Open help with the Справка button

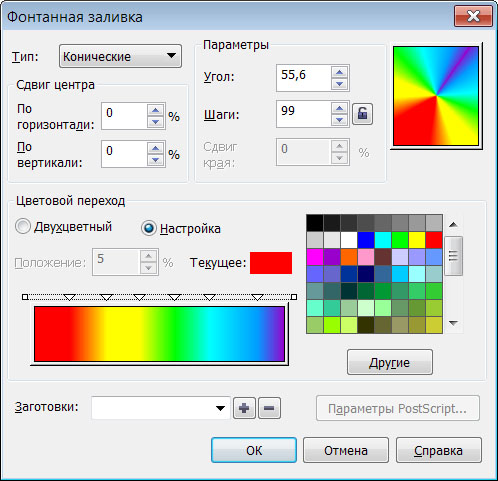[439, 450]
